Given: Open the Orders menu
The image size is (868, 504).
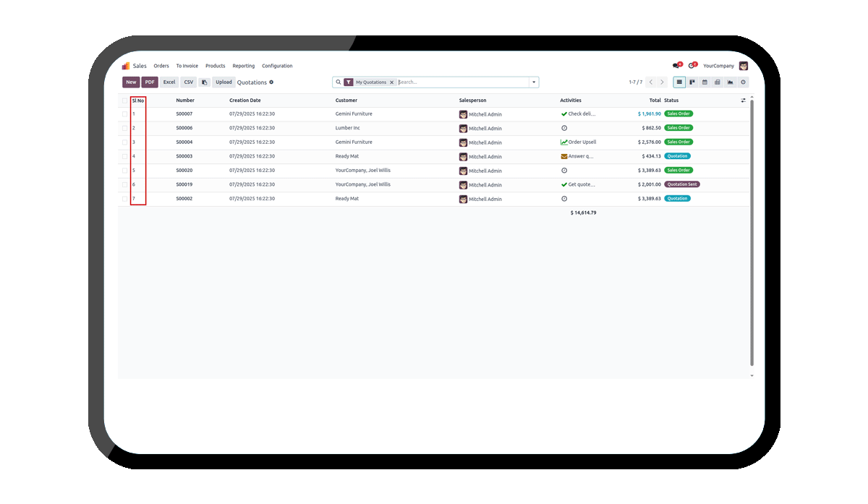Looking at the screenshot, I should tap(161, 66).
